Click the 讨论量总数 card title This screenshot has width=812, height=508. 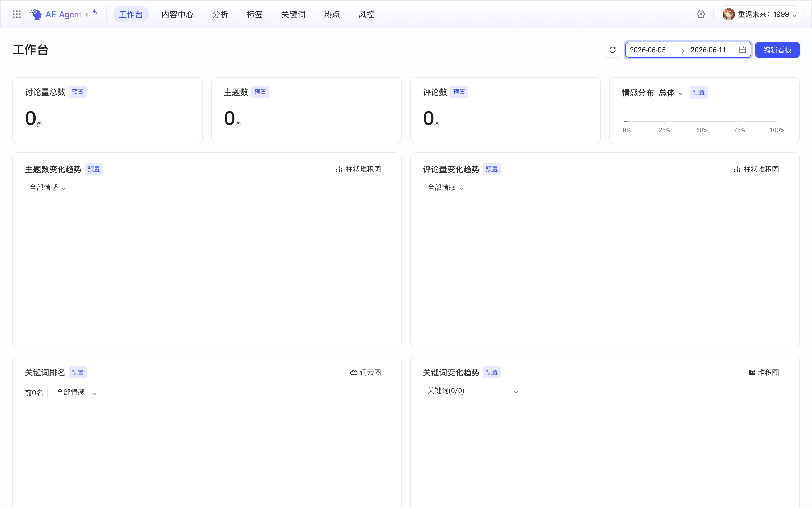click(45, 92)
